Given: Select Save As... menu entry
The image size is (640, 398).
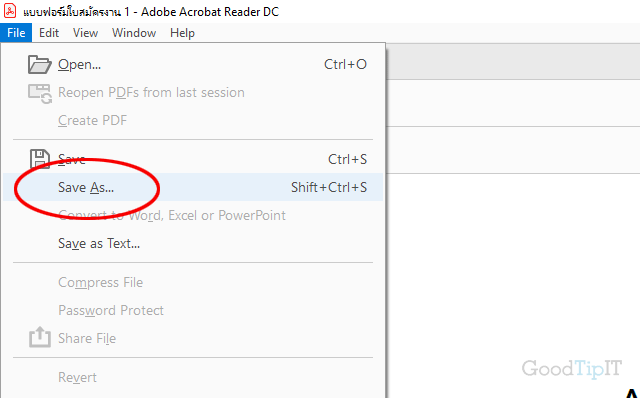Looking at the screenshot, I should click(193, 187).
